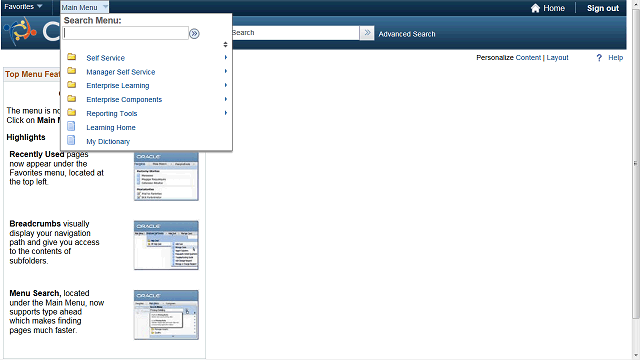Click the application logo in header
Viewport: 640px width, 360px height.
(20, 32)
